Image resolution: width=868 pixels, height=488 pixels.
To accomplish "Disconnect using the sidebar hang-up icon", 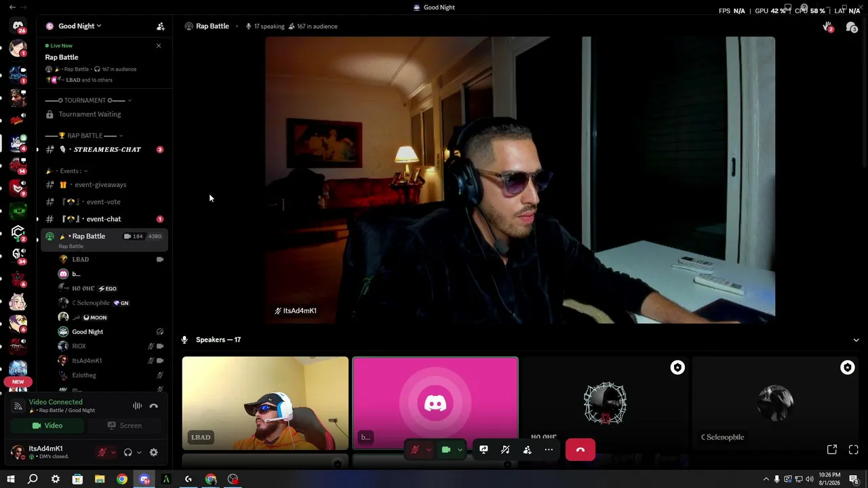I will [x=154, y=406].
